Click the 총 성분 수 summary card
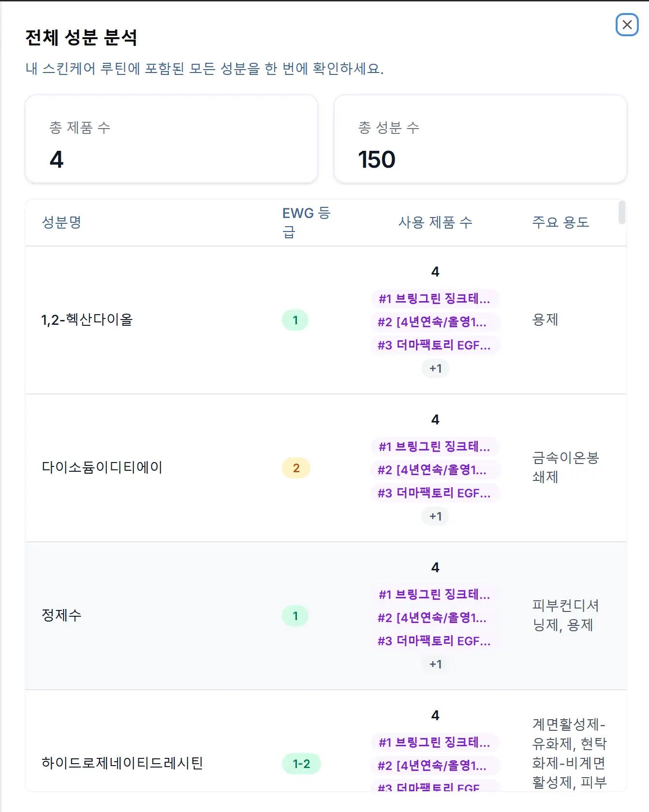This screenshot has height=812, width=649. 480,140
